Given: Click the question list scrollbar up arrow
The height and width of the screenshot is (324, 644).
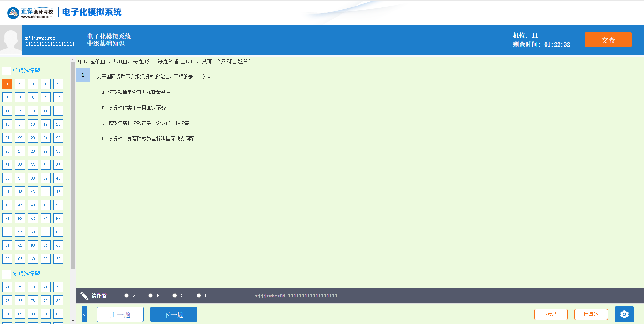Looking at the screenshot, I should [x=73, y=60].
